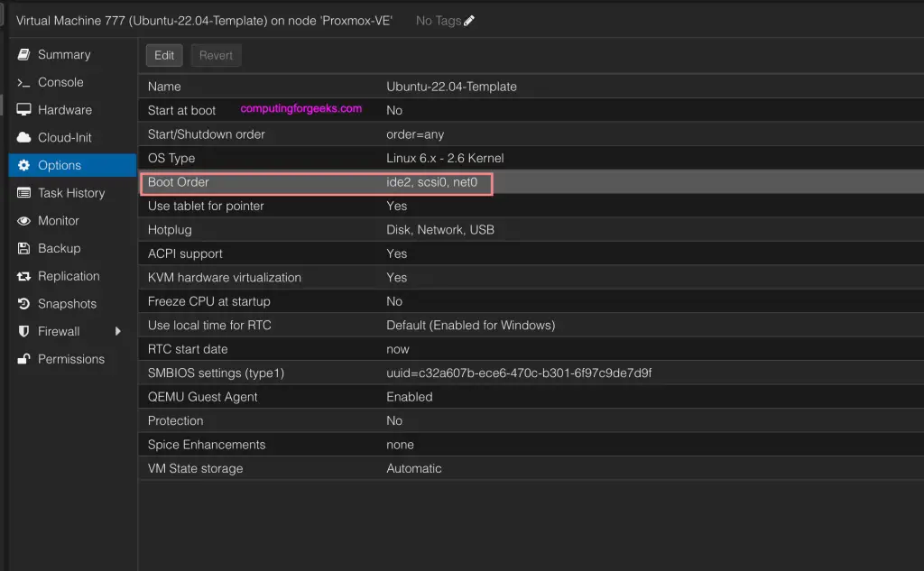Screen dimensions: 924x571
Task: Select the QEMU Guest Agent row
Action: 531,397
